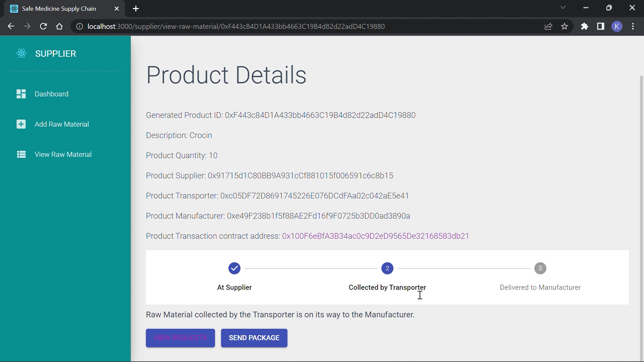Open a new browser tab
This screenshot has height=362, width=644.
coord(136,9)
